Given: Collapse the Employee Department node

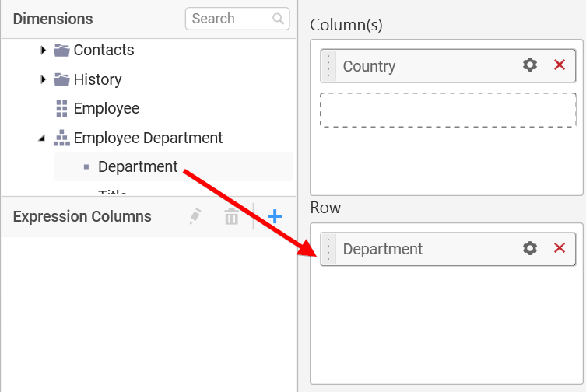Looking at the screenshot, I should click(x=41, y=138).
